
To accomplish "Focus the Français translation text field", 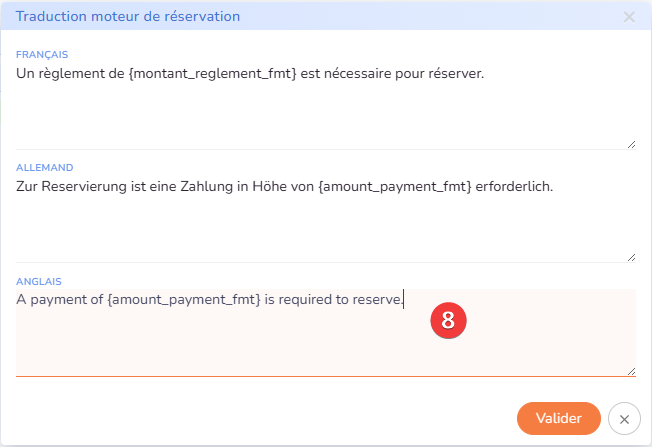I will click(325, 110).
